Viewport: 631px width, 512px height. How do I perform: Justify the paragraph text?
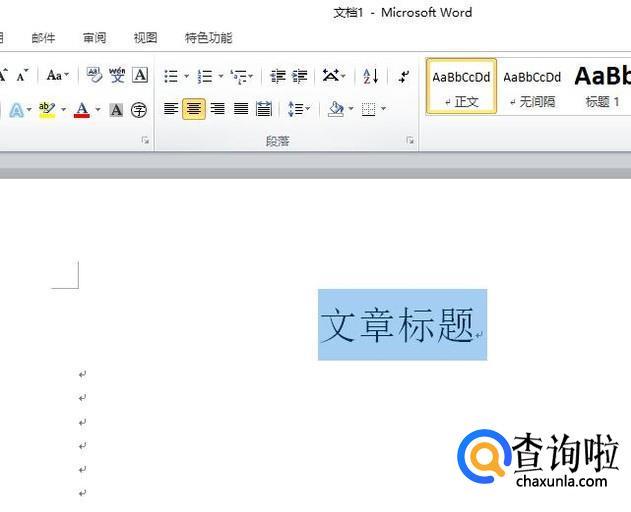241,109
